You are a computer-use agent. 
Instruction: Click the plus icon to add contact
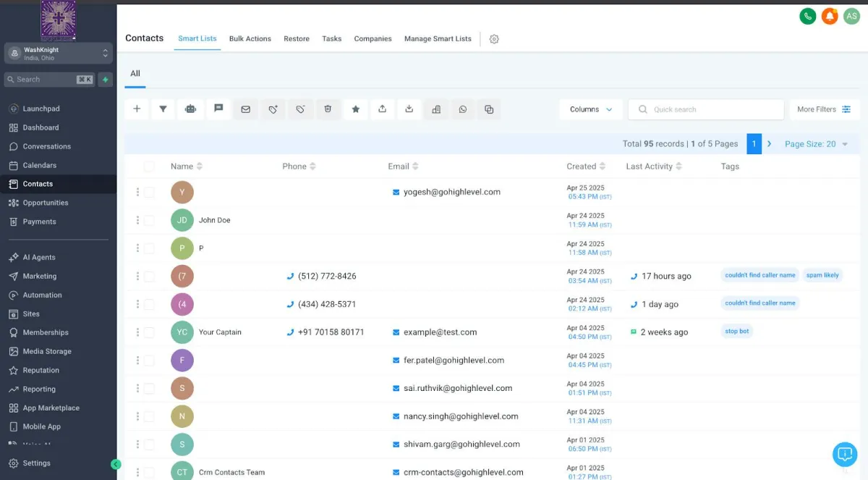tap(136, 109)
